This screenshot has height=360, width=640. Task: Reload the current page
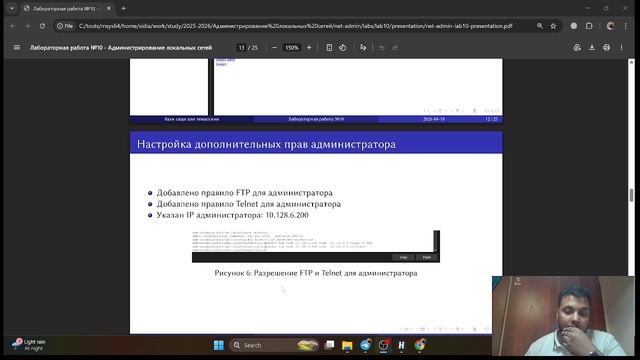pos(42,26)
